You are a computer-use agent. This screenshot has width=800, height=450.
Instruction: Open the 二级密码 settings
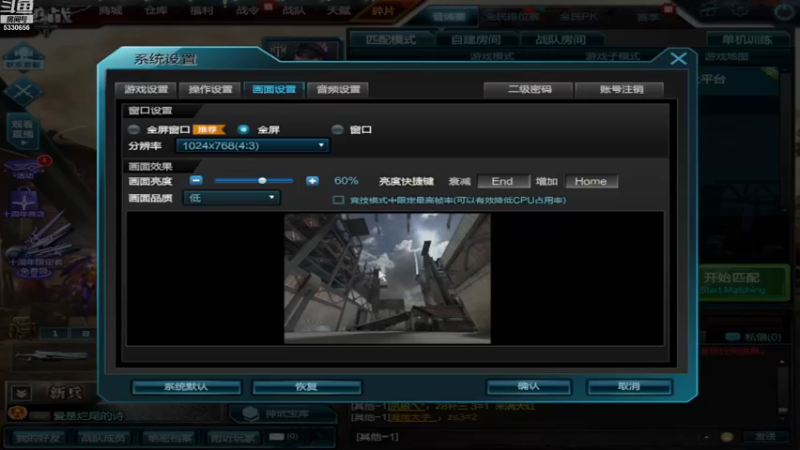click(x=529, y=89)
